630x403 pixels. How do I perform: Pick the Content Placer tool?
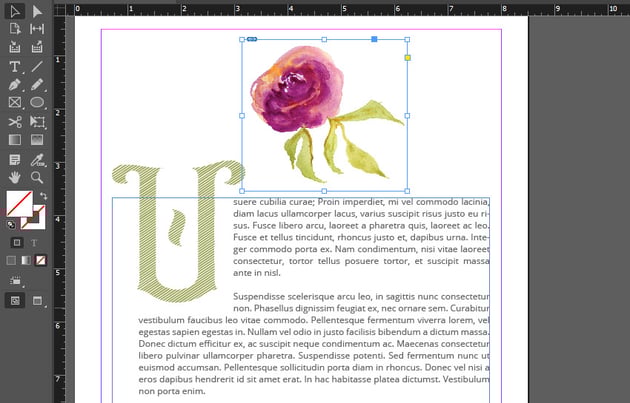(37, 47)
